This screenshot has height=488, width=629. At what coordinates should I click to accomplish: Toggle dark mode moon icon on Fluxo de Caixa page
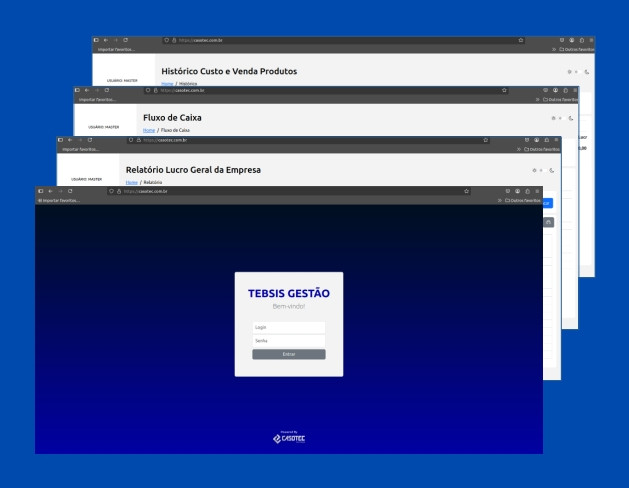[x=571, y=119]
